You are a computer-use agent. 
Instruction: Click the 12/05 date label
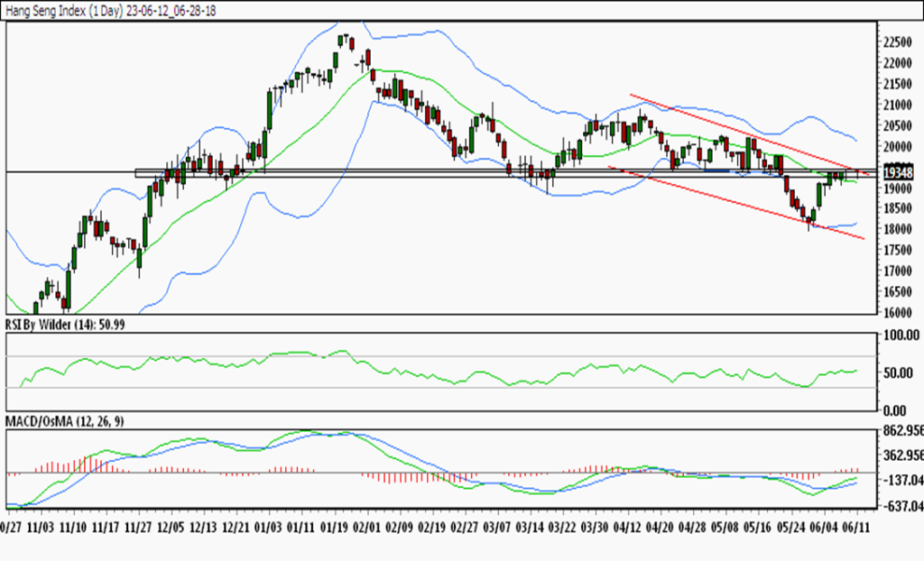[x=171, y=526]
